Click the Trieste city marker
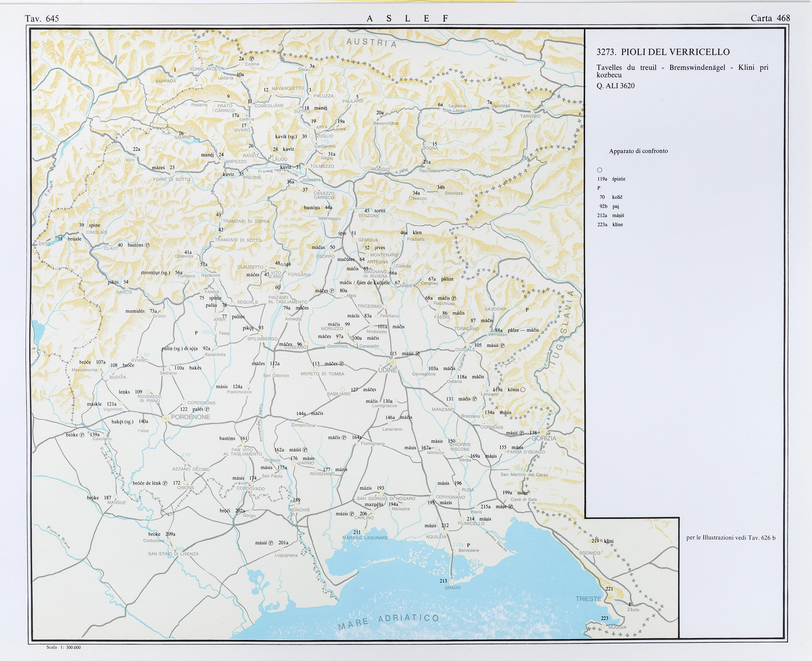This screenshot has width=812, height=661. (610, 597)
